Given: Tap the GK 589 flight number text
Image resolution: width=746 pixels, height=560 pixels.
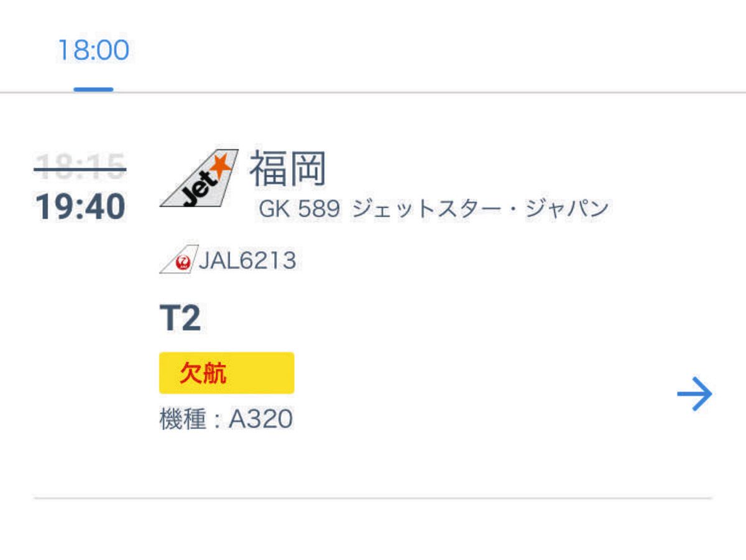Looking at the screenshot, I should click(x=300, y=209).
